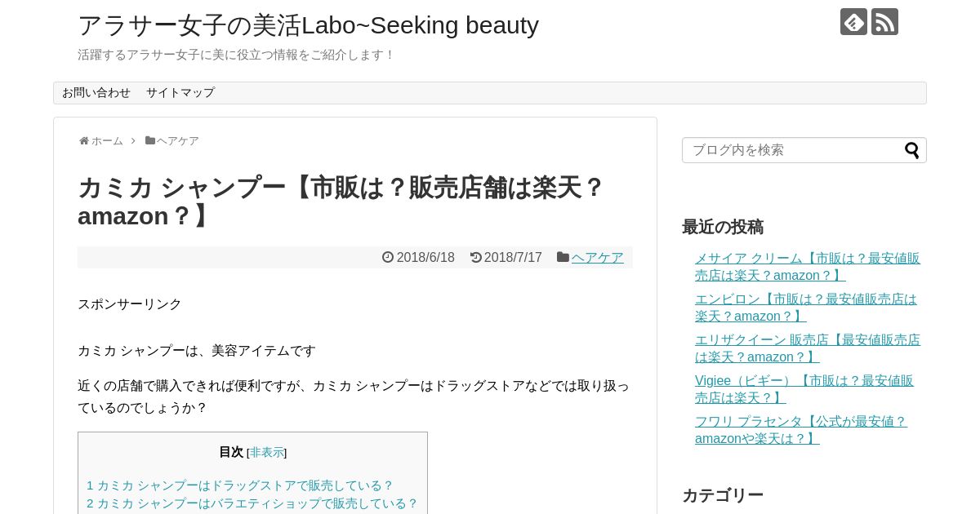Open the お問い合わせ menu item
Viewport: 980px width, 514px height.
pos(96,93)
